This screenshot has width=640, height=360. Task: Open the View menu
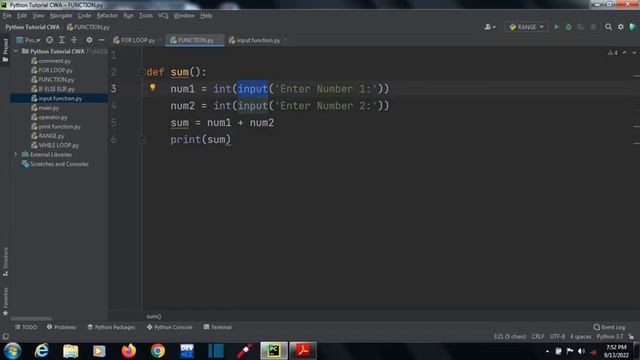coord(38,16)
